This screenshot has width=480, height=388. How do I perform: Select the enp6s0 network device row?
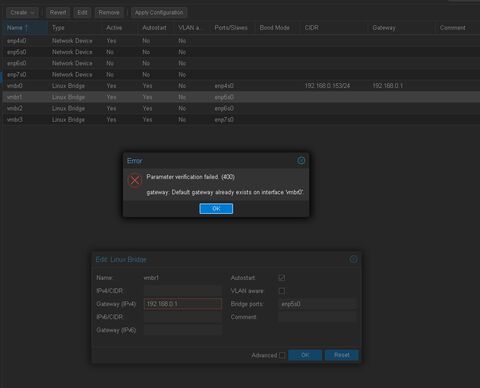[x=240, y=63]
